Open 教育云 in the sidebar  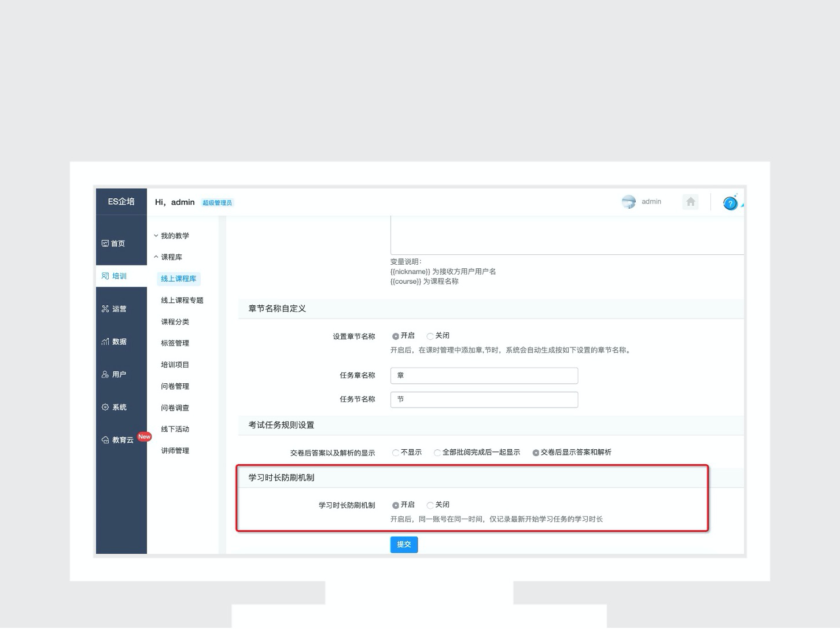pyautogui.click(x=118, y=440)
